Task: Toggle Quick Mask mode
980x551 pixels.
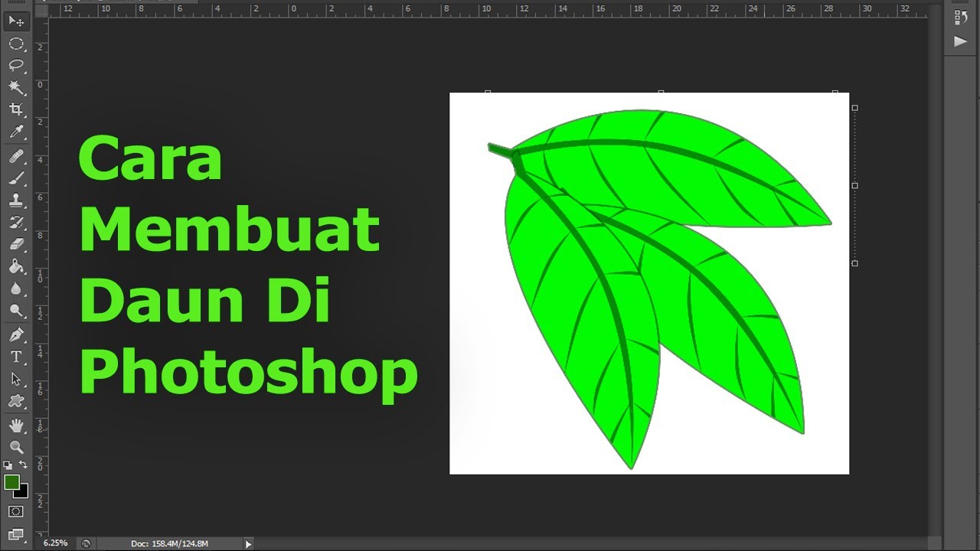Action: point(16,511)
